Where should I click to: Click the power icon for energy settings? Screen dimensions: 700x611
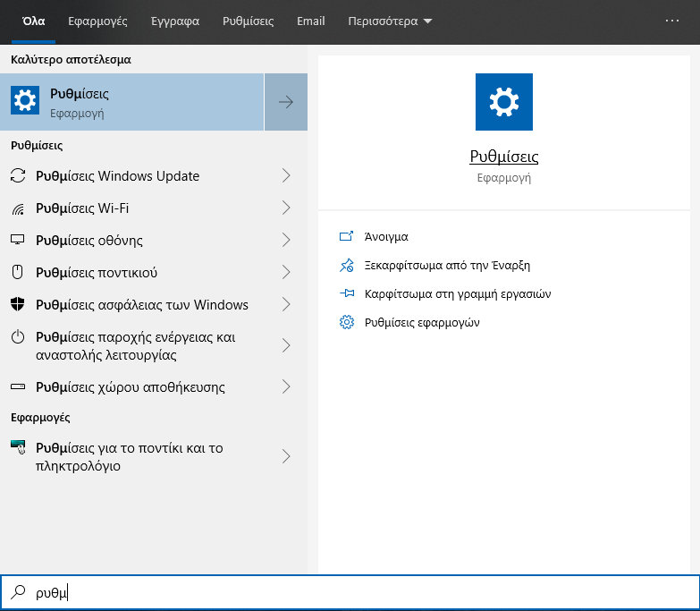(x=18, y=336)
